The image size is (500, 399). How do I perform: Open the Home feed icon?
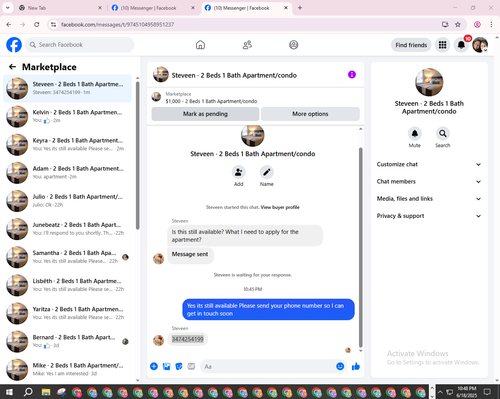click(x=200, y=45)
